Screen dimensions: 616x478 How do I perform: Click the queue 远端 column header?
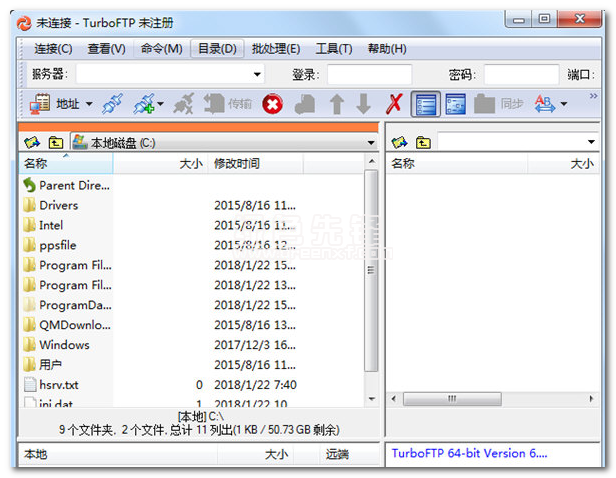point(350,454)
